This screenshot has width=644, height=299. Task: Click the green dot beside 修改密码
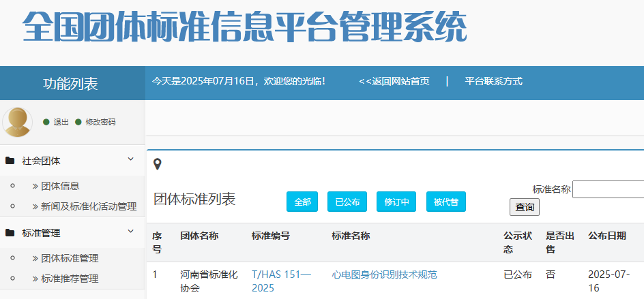click(x=78, y=122)
